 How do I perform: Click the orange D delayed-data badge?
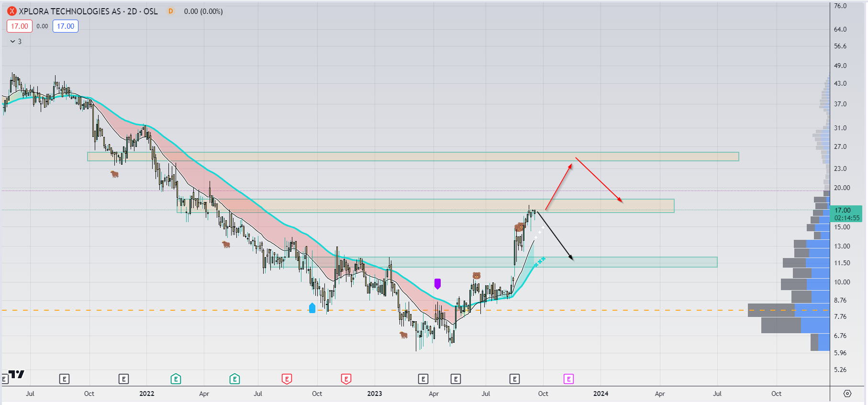[170, 11]
